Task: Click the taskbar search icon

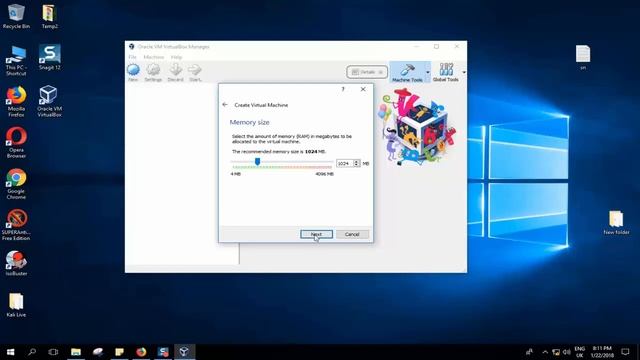Action: [32, 352]
